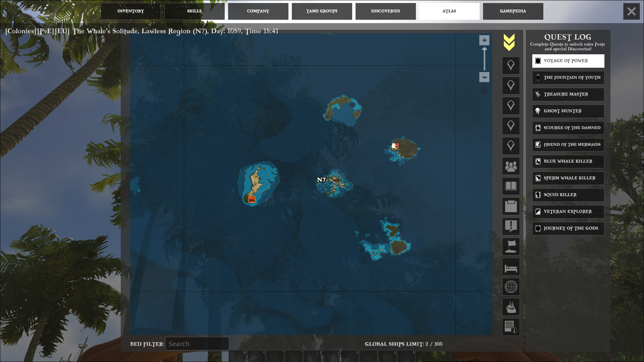Select the Veteran Explorer quest

coord(568,212)
